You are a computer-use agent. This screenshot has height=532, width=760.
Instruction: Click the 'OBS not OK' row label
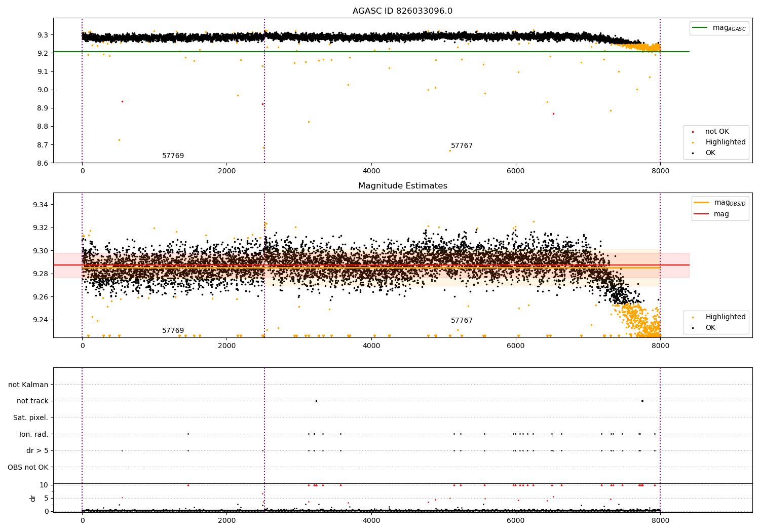click(28, 467)
